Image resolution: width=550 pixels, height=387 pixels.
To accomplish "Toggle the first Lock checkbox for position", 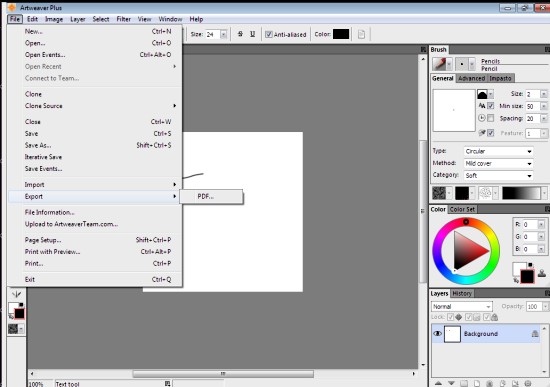I will pos(450,317).
